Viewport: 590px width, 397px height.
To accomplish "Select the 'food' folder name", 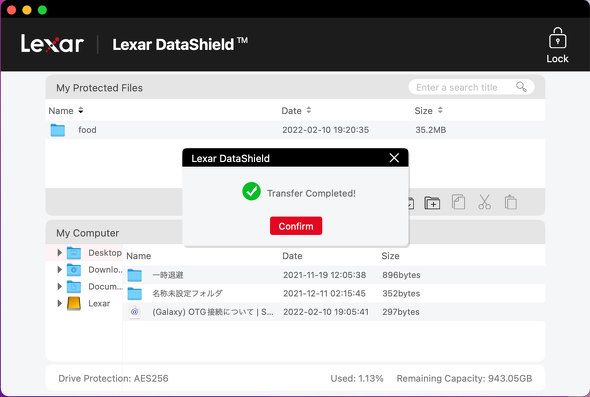I will coord(87,130).
